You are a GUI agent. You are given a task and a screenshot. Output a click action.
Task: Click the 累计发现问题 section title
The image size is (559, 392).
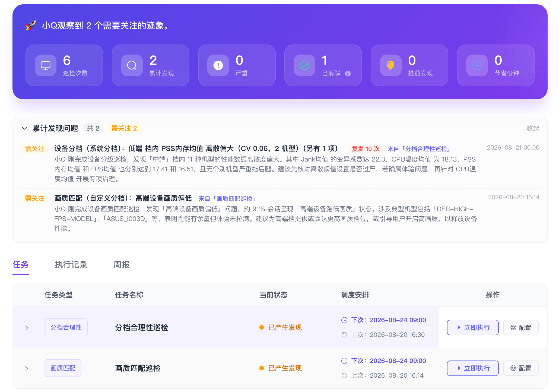click(x=55, y=128)
